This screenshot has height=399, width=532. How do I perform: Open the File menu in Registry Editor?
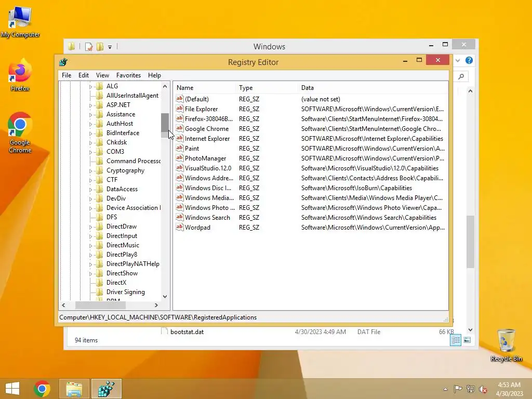pos(66,75)
